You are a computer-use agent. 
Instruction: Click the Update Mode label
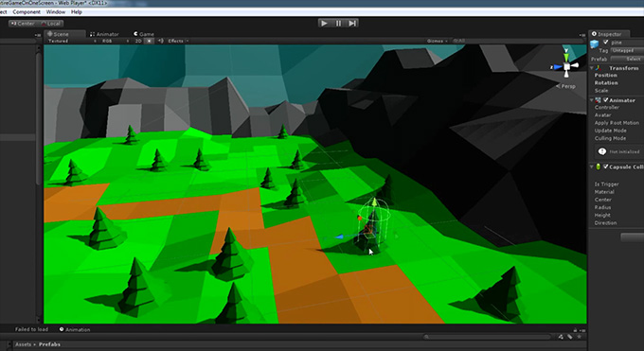(610, 131)
